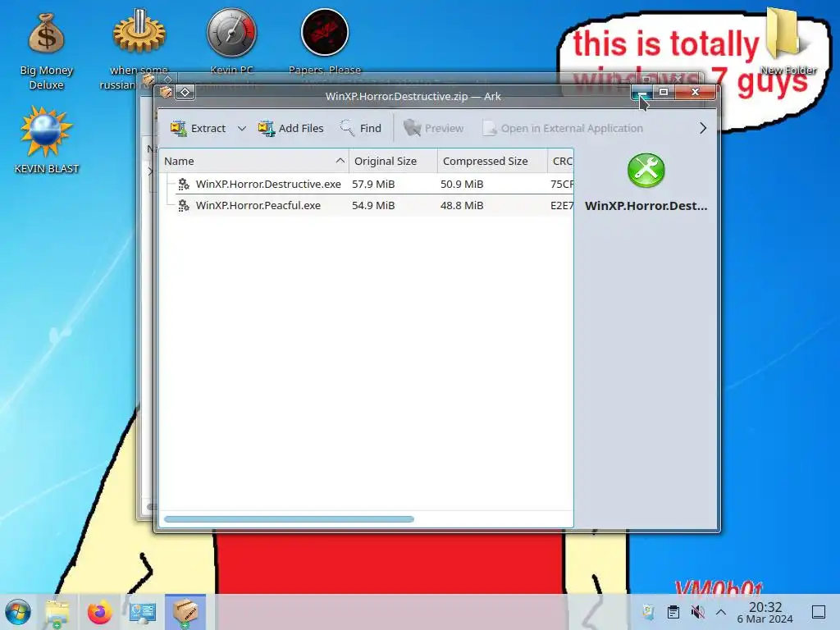Expand the toolbar overflow chevron
The image size is (840, 630).
pyautogui.click(x=703, y=129)
